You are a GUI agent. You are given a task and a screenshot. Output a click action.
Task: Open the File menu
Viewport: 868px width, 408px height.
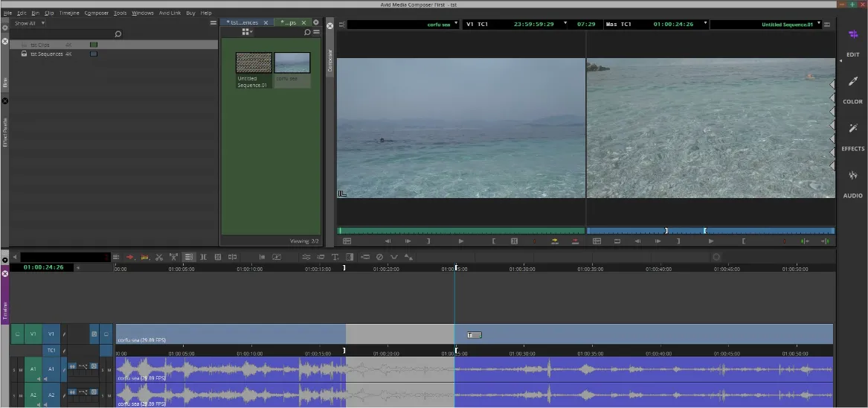click(x=7, y=13)
